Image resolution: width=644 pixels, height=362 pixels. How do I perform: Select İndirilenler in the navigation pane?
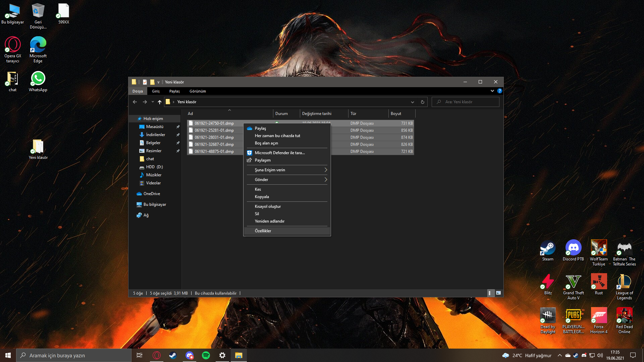click(155, 135)
